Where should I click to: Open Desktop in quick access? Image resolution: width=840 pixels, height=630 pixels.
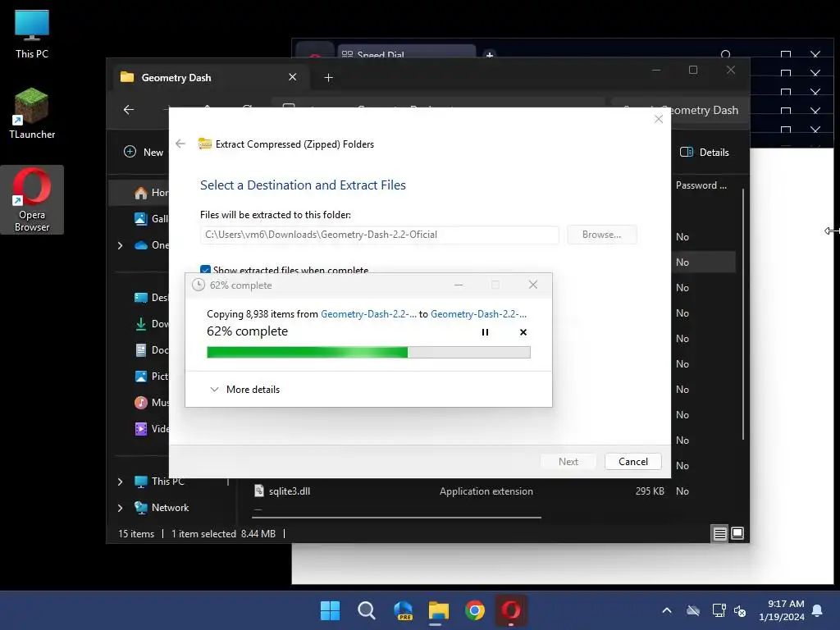tap(152, 297)
